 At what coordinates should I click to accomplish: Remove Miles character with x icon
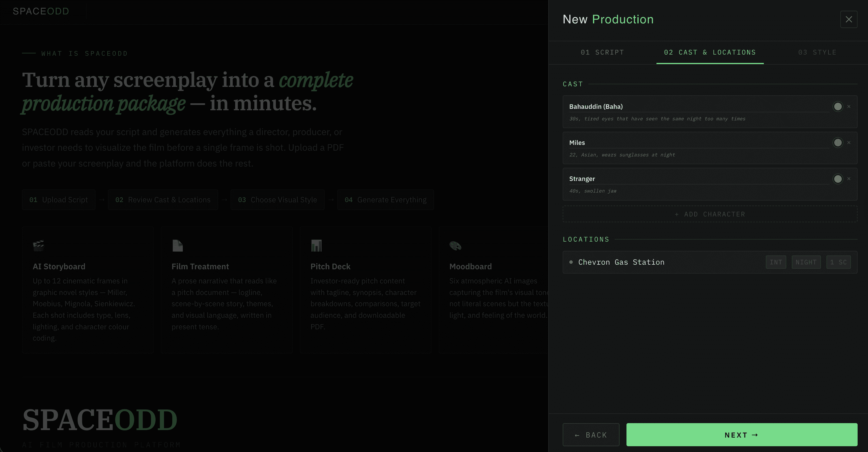click(x=849, y=143)
